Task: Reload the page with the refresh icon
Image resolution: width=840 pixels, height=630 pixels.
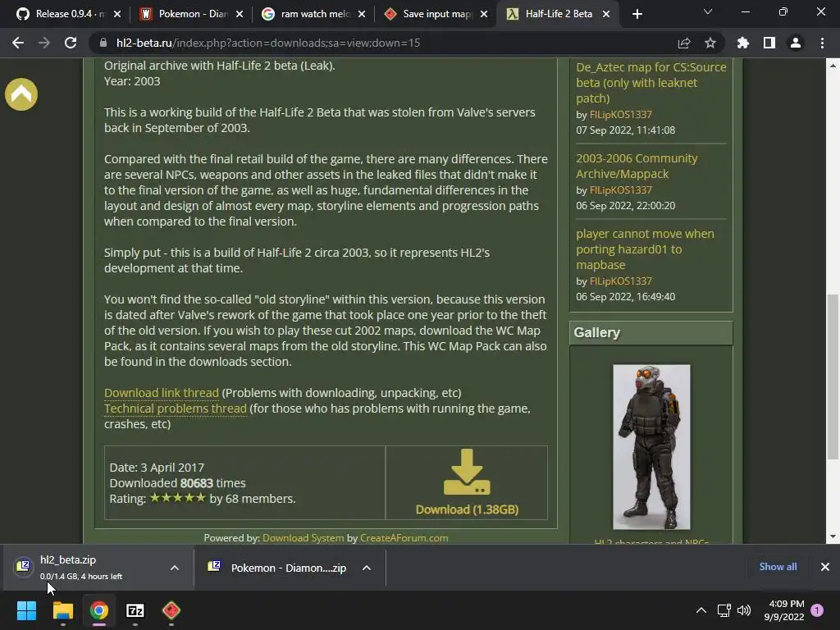Action: (x=71, y=43)
